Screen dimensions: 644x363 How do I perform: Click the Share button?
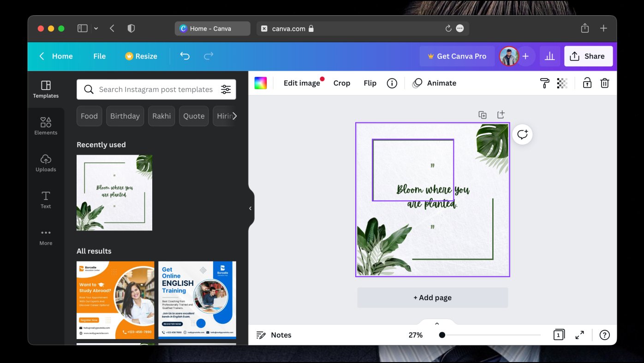click(588, 56)
